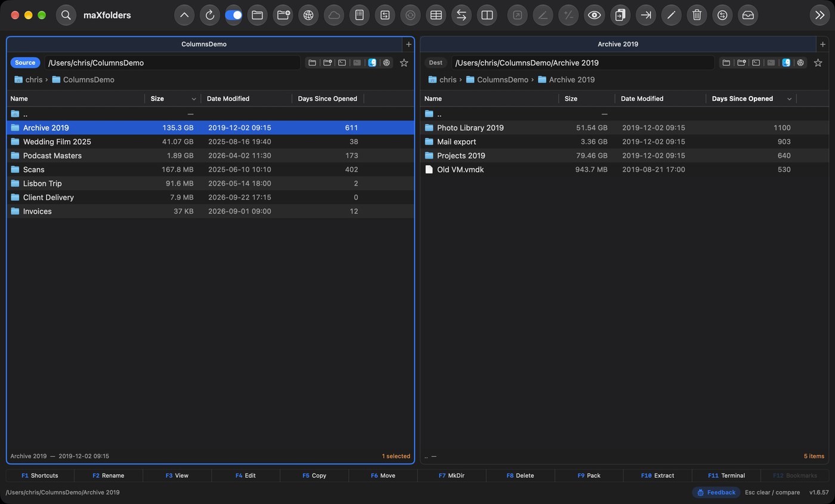Click the cloud toolbar button

click(334, 15)
